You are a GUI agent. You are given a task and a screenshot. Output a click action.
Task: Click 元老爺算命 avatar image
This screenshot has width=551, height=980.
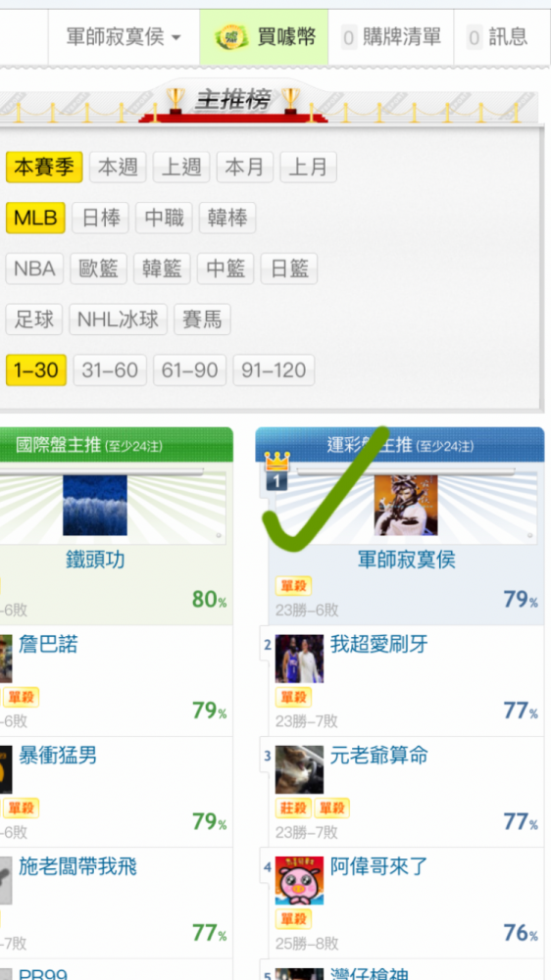tap(300, 769)
